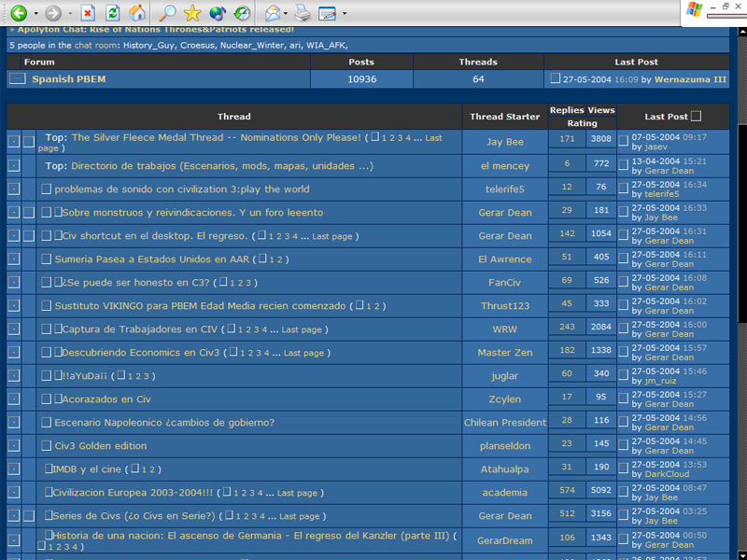This screenshot has height=560, width=747.
Task: Open the Mail button dropdown arrow
Action: pos(286,13)
